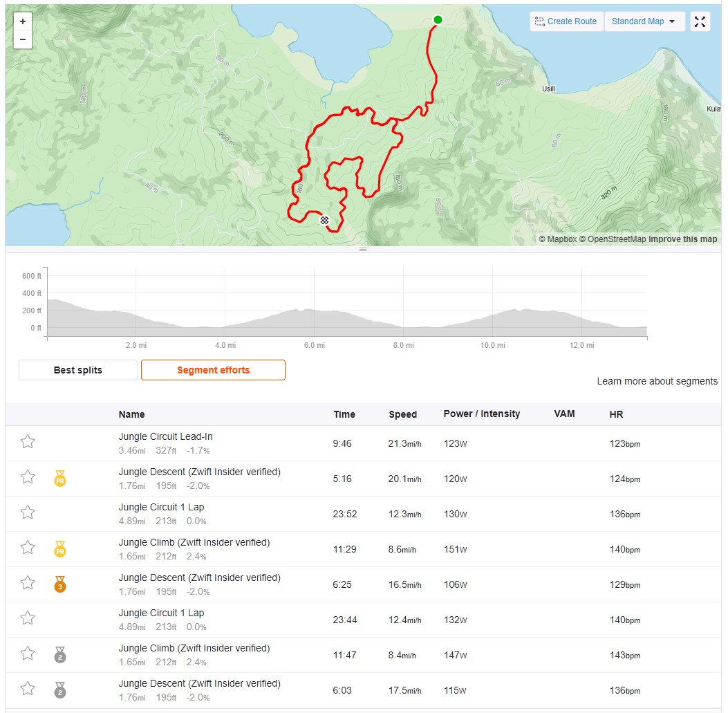The width and height of the screenshot is (728, 713).
Task: Click the Mapbox attribution link
Action: pyautogui.click(x=558, y=239)
